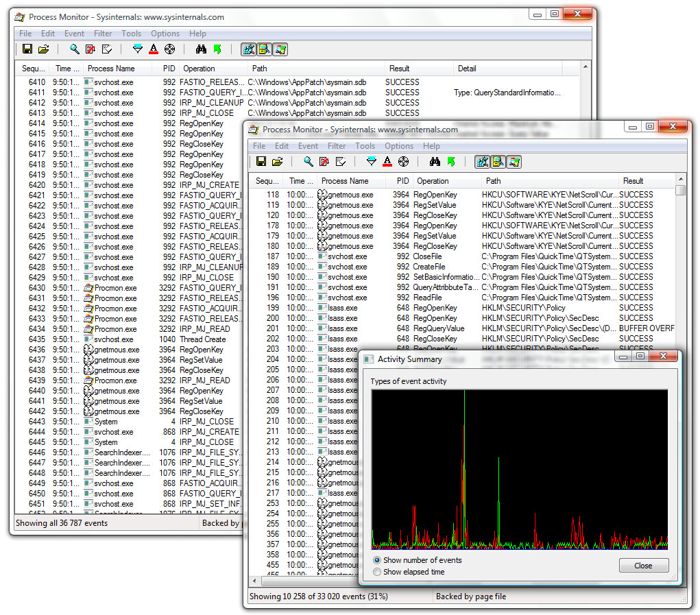Select row 196 svchost.exe ReadFile in front window
Screen dimensions: 700x615
click(462, 298)
